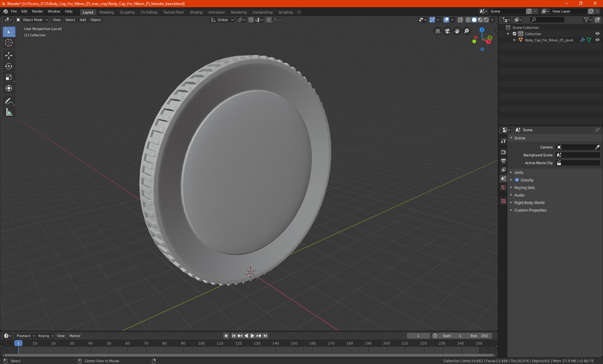Activate the 3D Cursor tool

click(9, 43)
